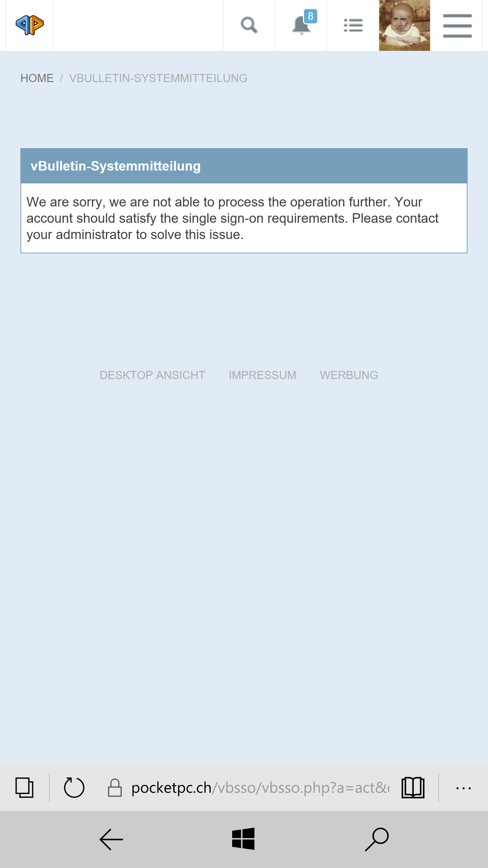Open the IMPRESSUM link
This screenshot has width=488, height=868.
[x=262, y=375]
